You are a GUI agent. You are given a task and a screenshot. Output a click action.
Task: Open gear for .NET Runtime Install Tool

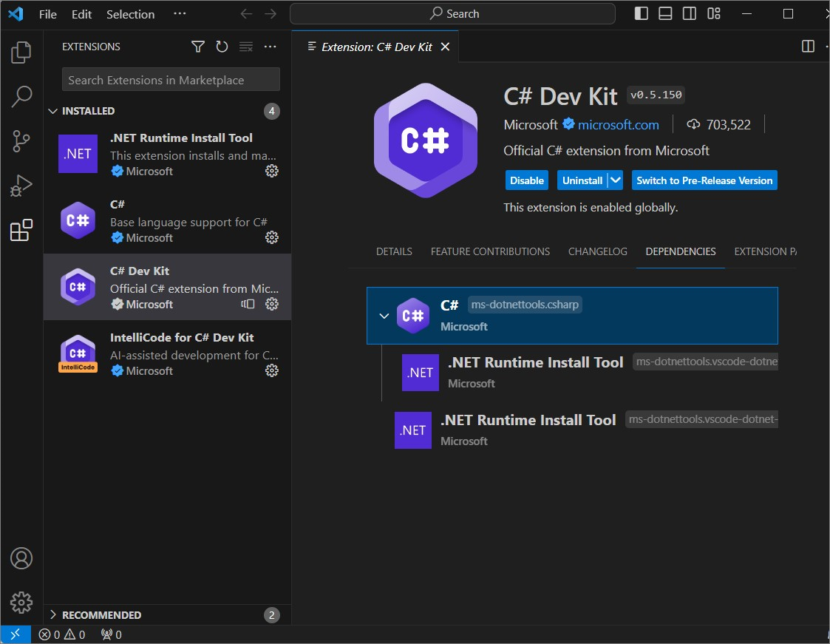point(271,171)
